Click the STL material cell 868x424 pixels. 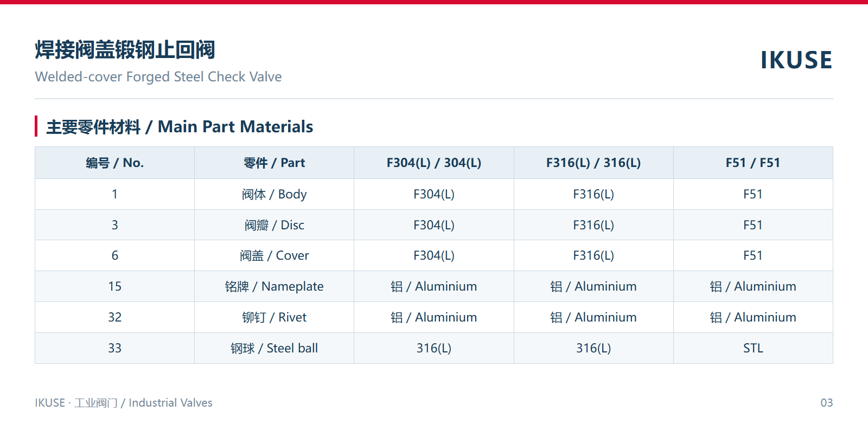coord(753,348)
